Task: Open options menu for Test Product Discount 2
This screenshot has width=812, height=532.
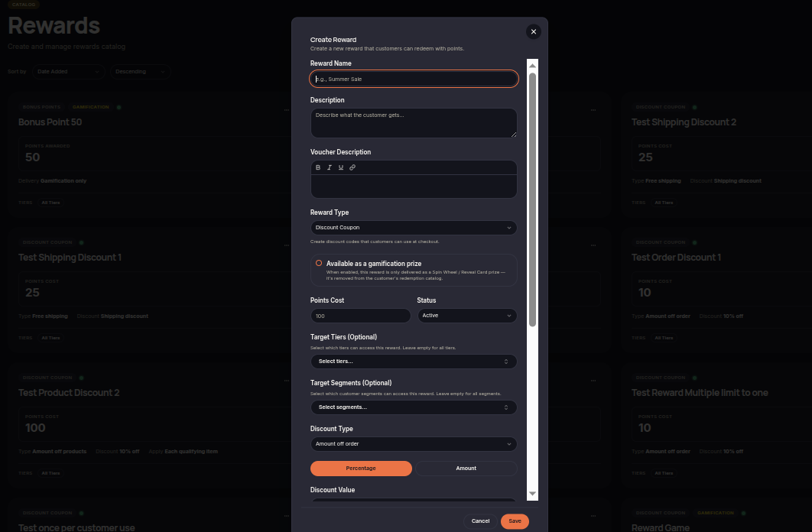Action: point(287,381)
